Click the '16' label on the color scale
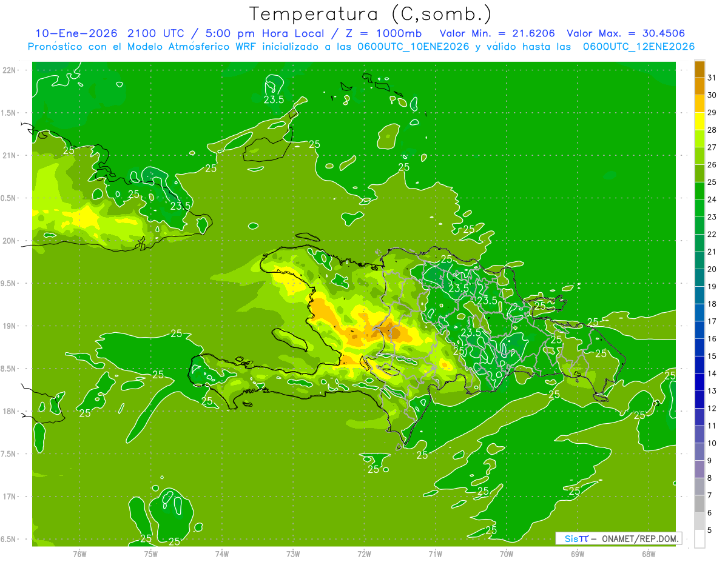728x562 pixels. 712,338
